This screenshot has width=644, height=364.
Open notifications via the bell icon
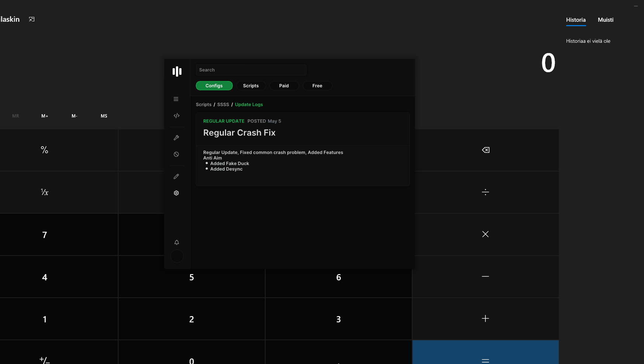[176, 242]
